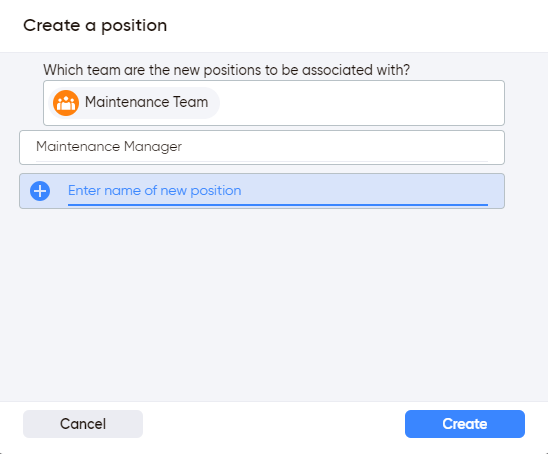Select the Maintenance Team chip label

pyautogui.click(x=146, y=102)
